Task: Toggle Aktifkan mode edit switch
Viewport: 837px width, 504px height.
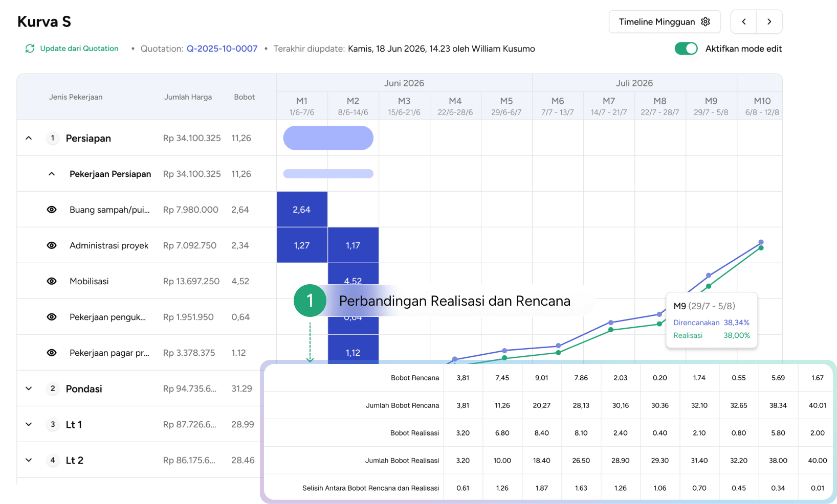Action: click(686, 49)
